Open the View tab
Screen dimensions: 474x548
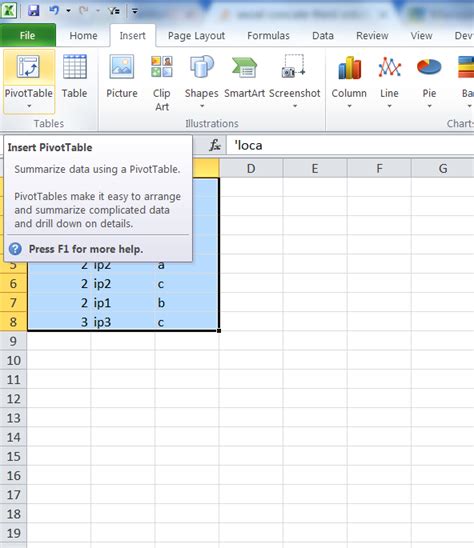pyautogui.click(x=421, y=35)
